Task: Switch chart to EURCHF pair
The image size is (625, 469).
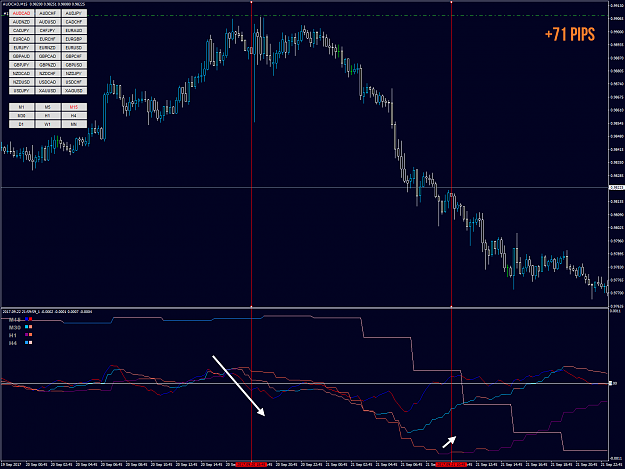Action: [47, 39]
